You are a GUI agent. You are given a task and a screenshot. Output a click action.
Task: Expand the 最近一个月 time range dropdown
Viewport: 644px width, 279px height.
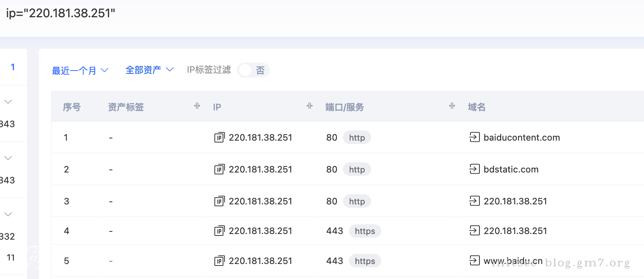80,70
